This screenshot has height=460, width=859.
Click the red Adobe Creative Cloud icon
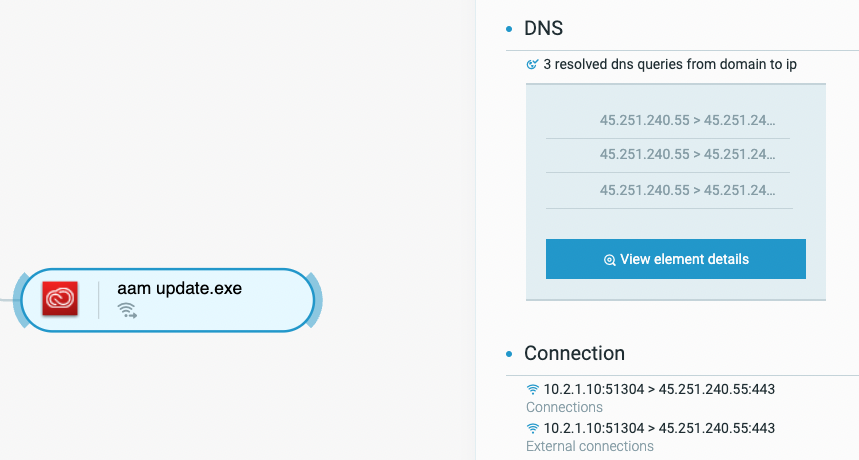(60, 298)
